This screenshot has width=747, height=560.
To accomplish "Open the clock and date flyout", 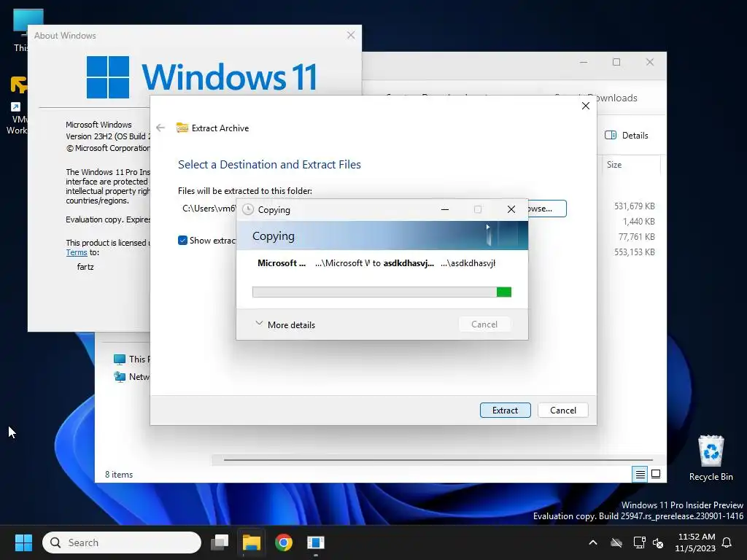I will pyautogui.click(x=695, y=542).
